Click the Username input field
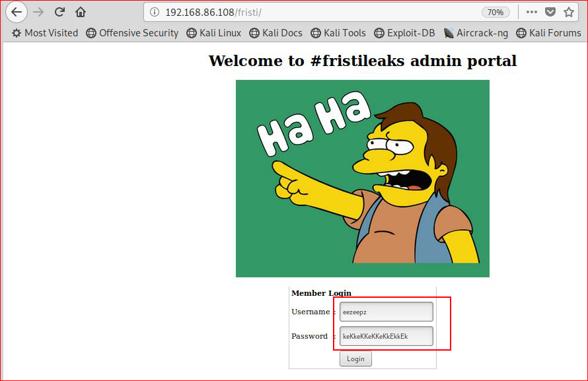 tap(386, 312)
